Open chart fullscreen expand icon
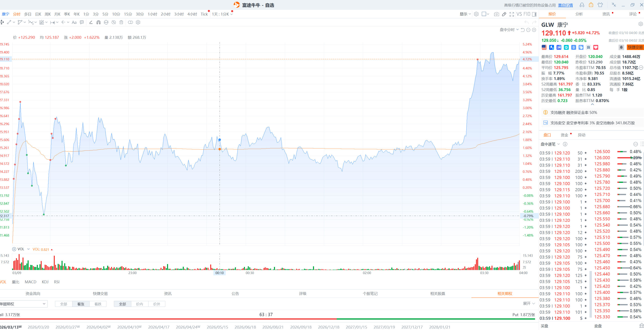This screenshot has height=330, width=644. point(512,14)
